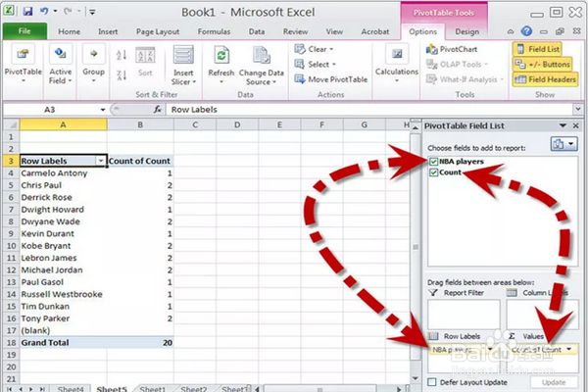Open the field list layout view dropdown

coord(563,144)
